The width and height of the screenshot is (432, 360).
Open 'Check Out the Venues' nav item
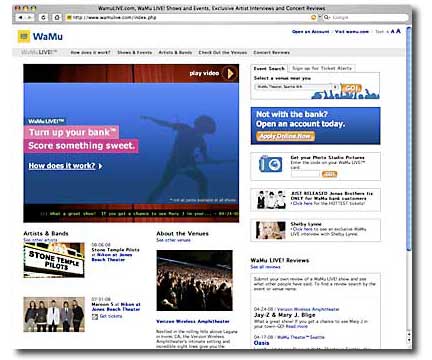223,53
